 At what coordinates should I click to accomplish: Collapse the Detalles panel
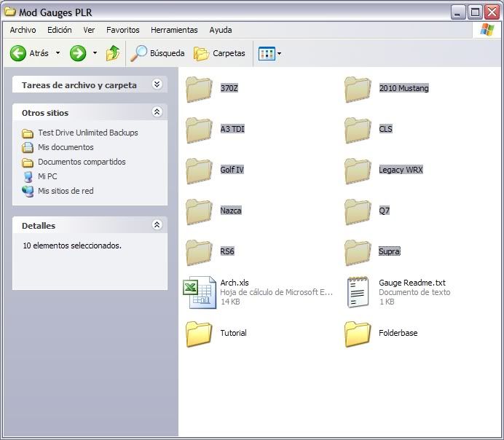coord(157,225)
